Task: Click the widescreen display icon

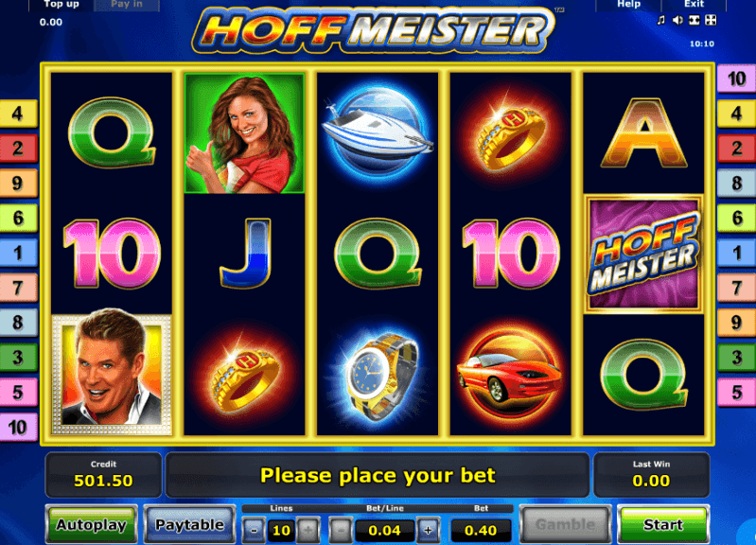Action: (x=694, y=20)
